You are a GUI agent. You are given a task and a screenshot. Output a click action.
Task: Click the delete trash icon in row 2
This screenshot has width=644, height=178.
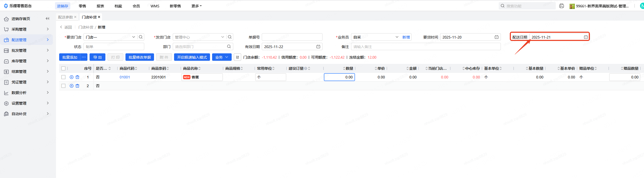(77, 86)
